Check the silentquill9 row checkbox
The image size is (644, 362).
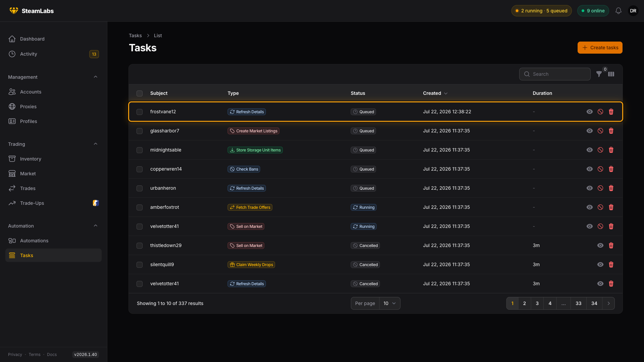click(x=140, y=265)
